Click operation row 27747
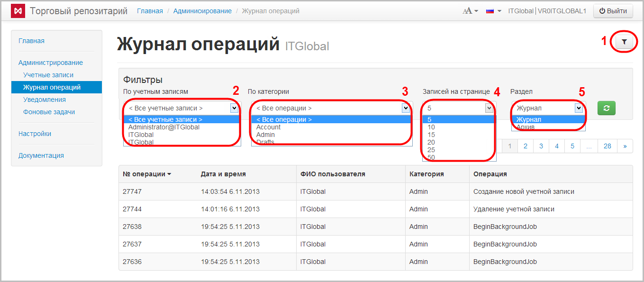Screen dimensions: 644x282 132,191
